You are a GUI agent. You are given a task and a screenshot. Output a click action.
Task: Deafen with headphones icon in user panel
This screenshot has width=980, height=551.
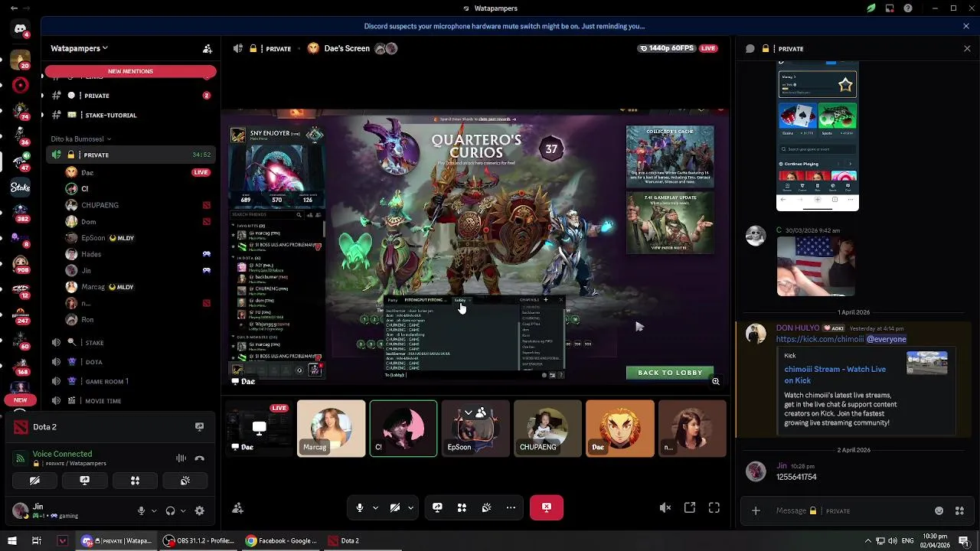(170, 510)
